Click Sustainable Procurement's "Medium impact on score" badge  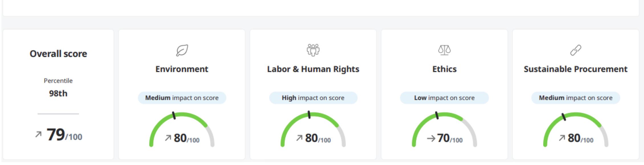tap(575, 98)
